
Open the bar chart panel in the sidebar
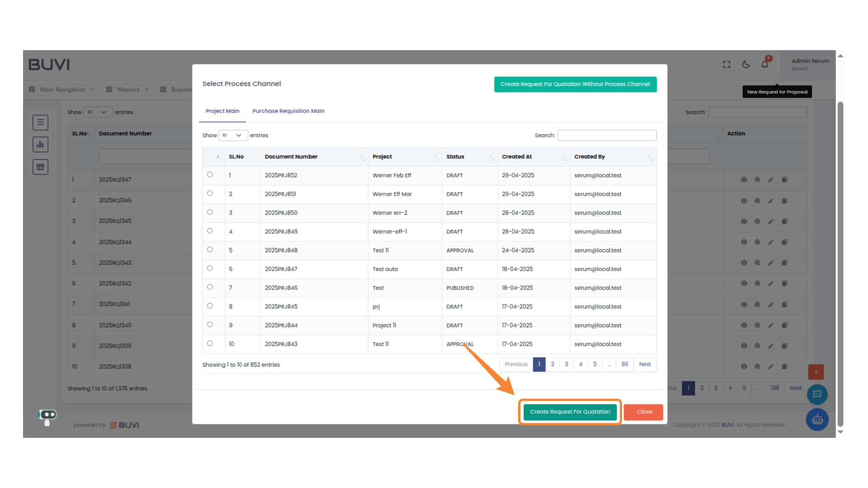point(40,145)
